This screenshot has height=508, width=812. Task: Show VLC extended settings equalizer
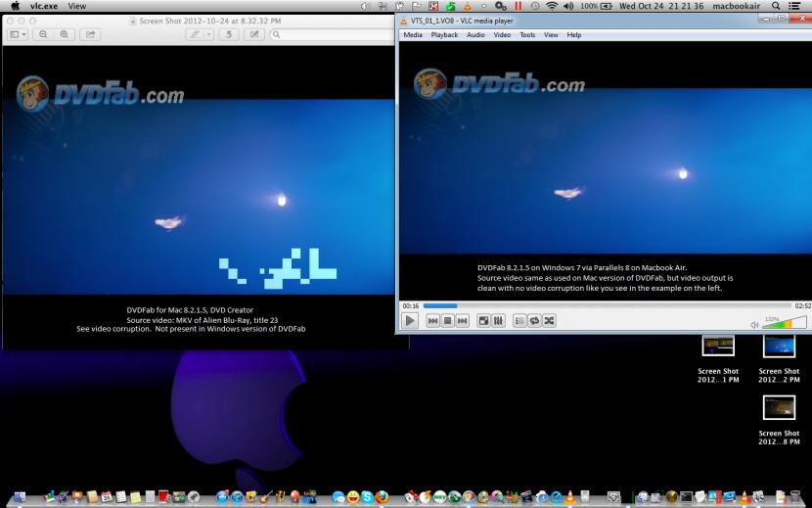(x=498, y=321)
